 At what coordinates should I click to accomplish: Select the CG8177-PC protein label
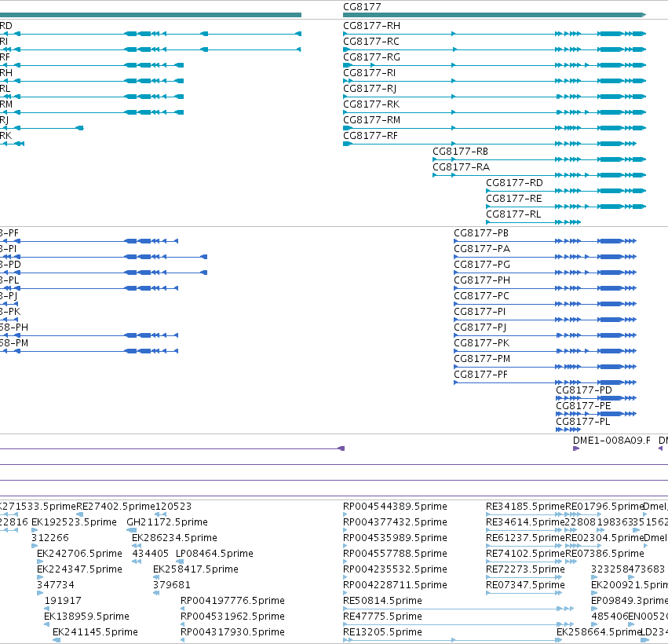[x=481, y=296]
